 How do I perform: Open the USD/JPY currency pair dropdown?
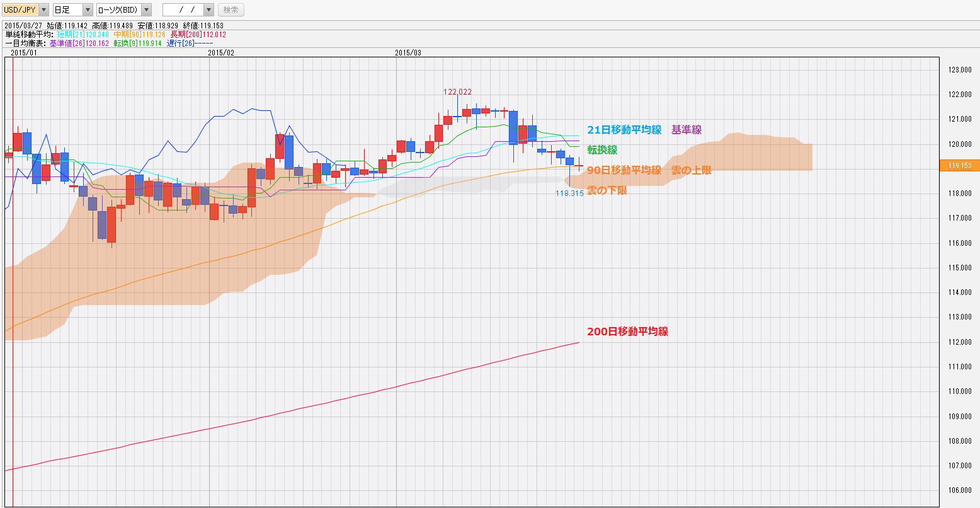43,10
